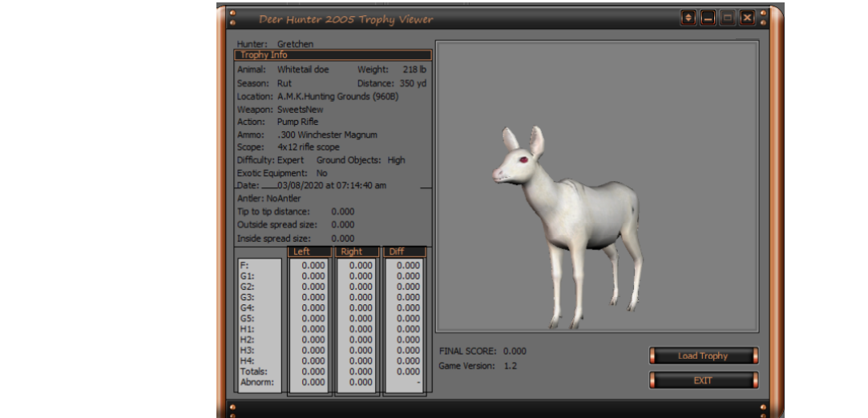
Task: Click the EXIT button
Action: [703, 380]
